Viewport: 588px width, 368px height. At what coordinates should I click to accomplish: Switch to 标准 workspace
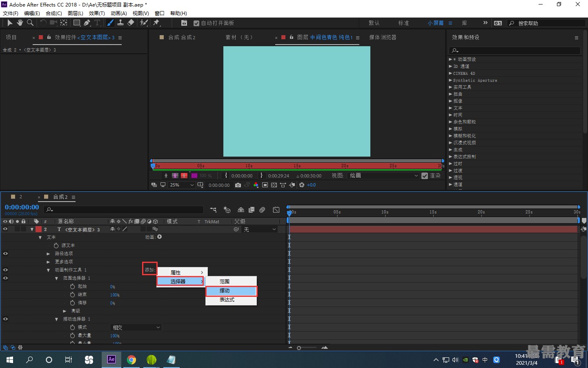click(x=403, y=23)
